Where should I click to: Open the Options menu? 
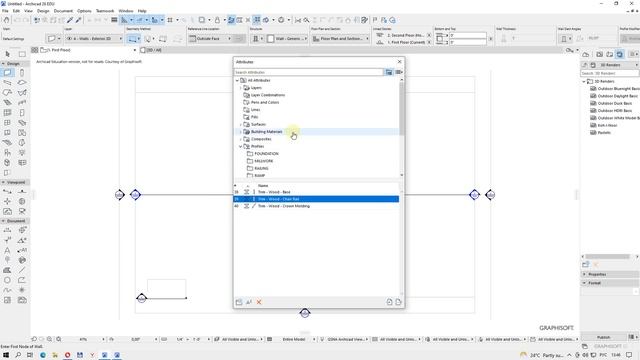click(x=84, y=11)
